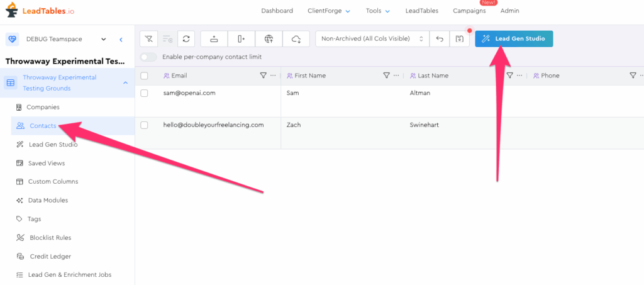
Task: Go to the Campaigns menu item
Action: (469, 11)
